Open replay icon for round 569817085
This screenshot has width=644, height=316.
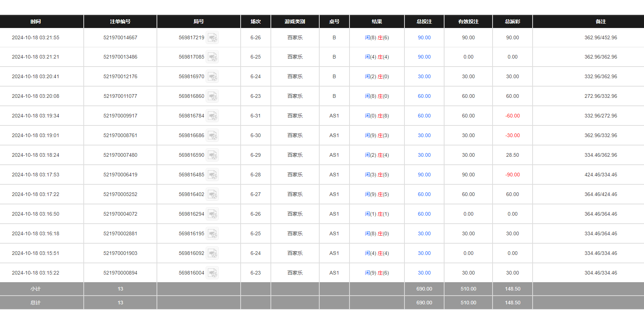tap(212, 57)
